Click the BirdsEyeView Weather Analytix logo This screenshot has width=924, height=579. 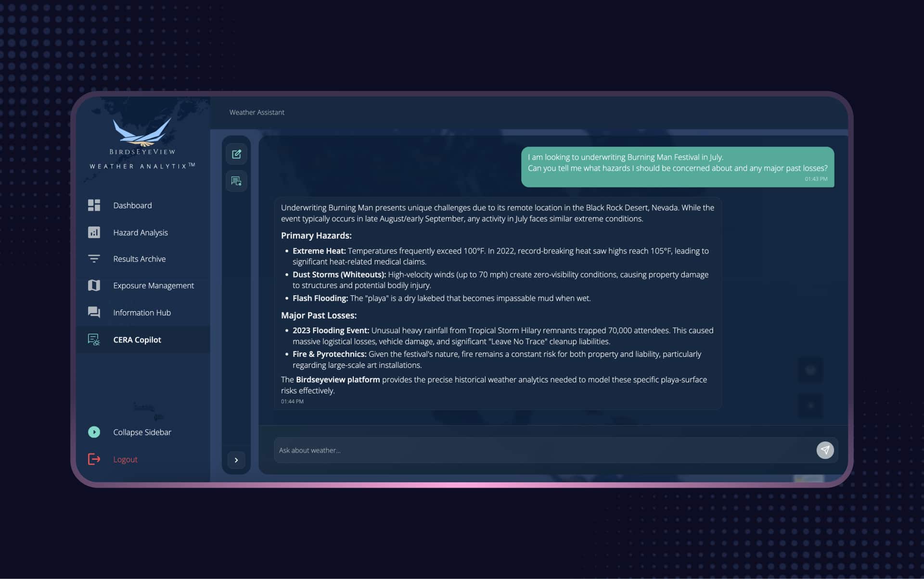click(142, 143)
